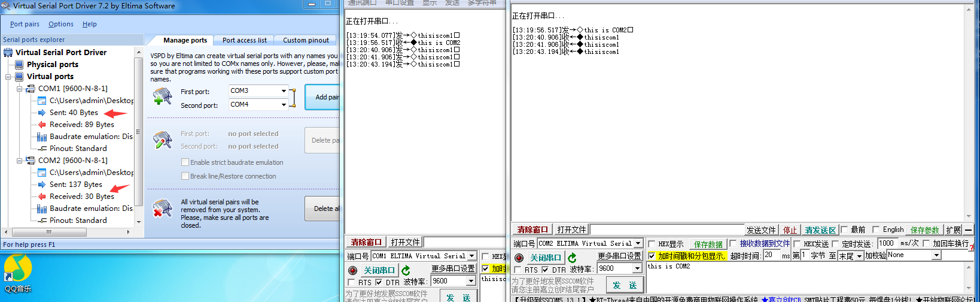980x302 pixels.
Task: Click green refresh arrow in COM1 SSCOM window
Action: tap(406, 270)
